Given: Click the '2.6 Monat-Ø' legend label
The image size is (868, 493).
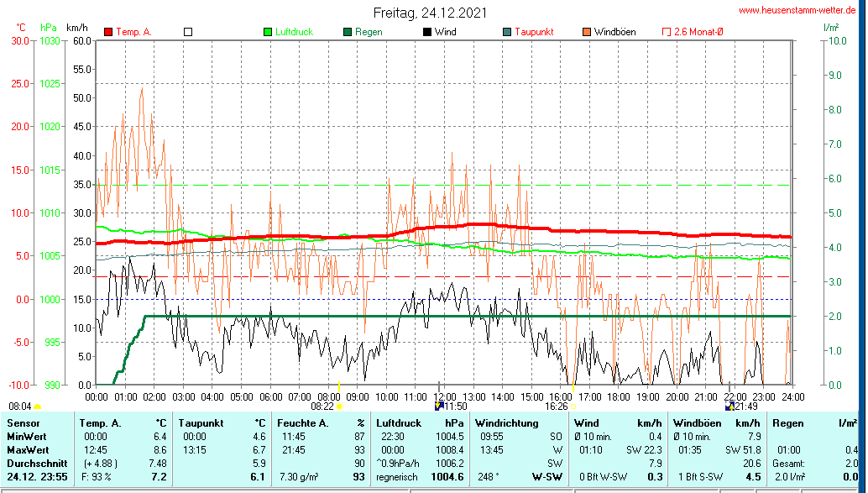Looking at the screenshot, I should click(x=698, y=32).
